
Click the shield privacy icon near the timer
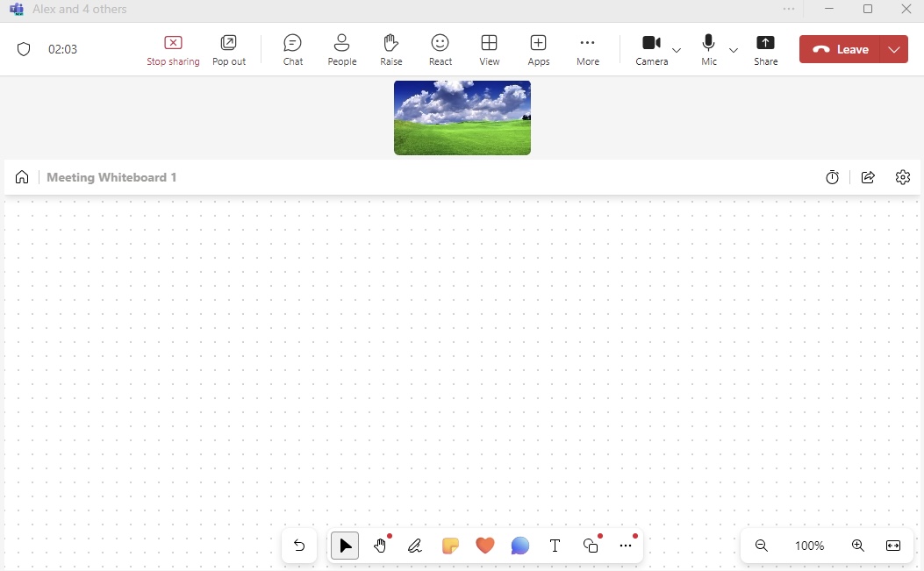click(24, 49)
